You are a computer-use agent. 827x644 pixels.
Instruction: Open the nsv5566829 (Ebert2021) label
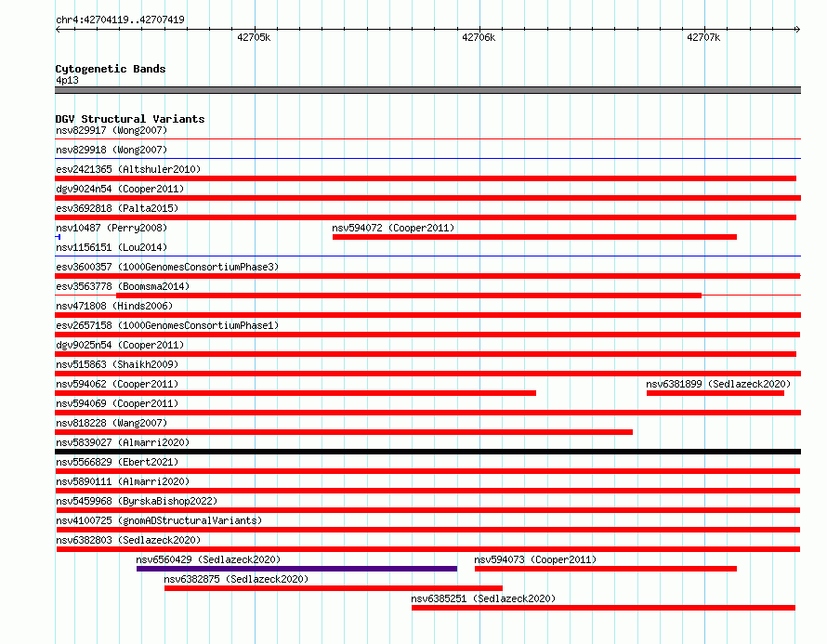tap(117, 462)
